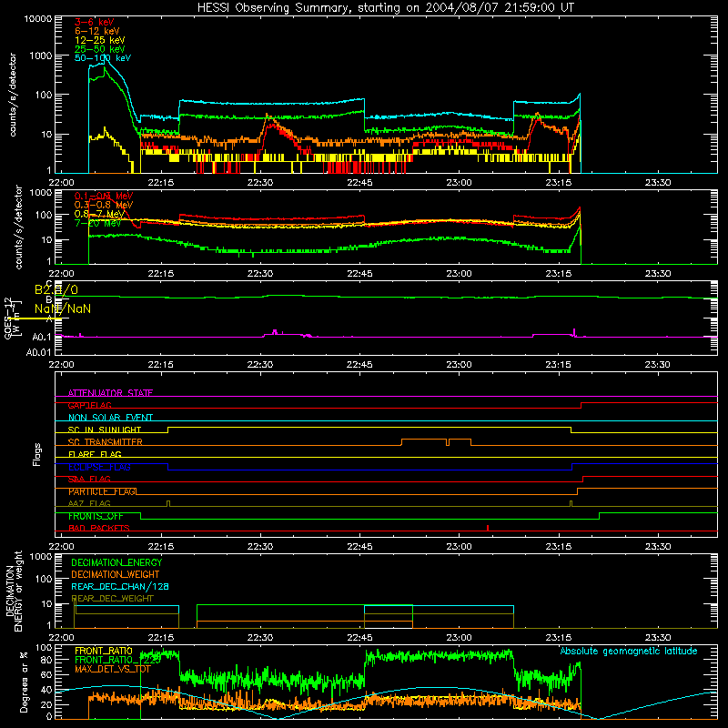The width and height of the screenshot is (728, 728).
Task: Click the REAR_DEC_WEIGHT legend label
Action: [x=112, y=599]
